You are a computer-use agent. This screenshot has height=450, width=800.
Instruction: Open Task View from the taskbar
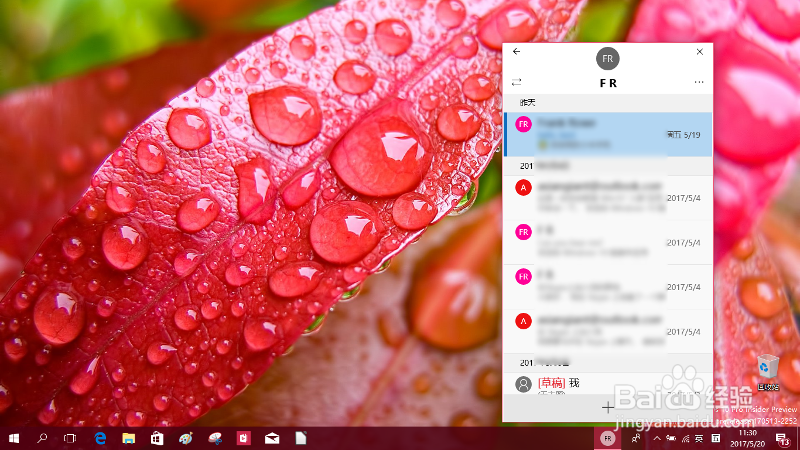coord(70,438)
